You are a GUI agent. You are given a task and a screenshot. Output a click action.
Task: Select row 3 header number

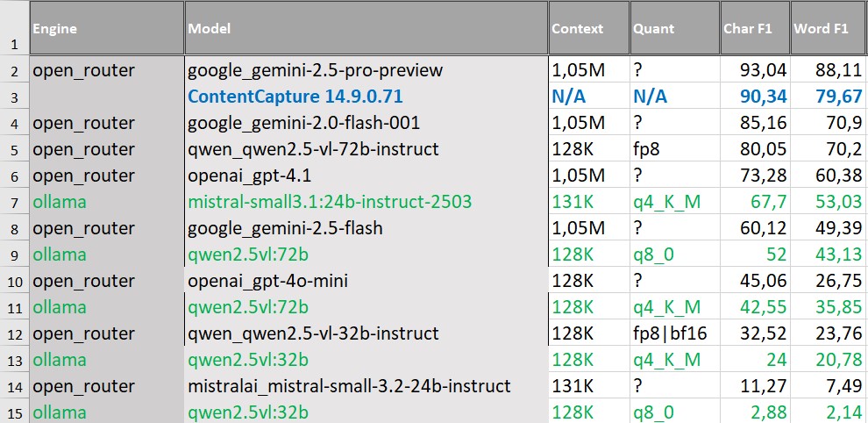pos(14,97)
